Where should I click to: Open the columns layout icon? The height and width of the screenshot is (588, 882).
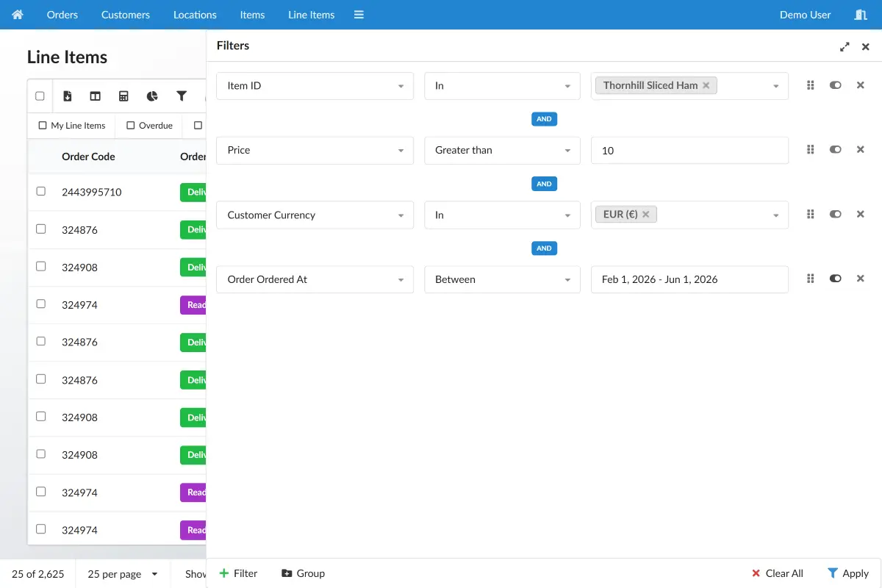pyautogui.click(x=96, y=96)
